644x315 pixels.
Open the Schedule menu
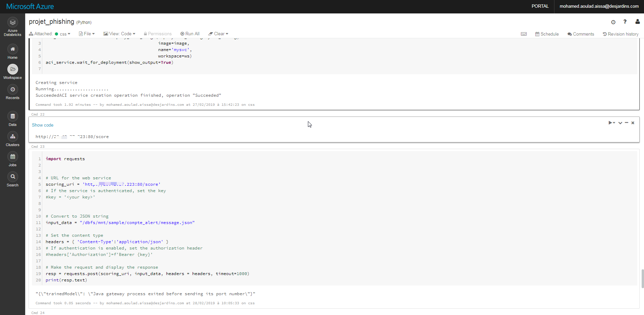coord(547,34)
